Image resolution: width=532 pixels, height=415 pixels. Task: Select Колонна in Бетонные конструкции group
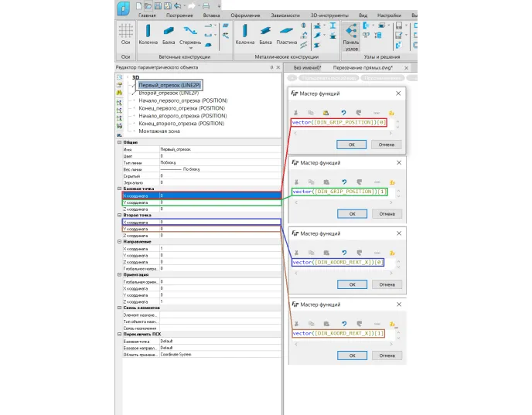pos(148,34)
